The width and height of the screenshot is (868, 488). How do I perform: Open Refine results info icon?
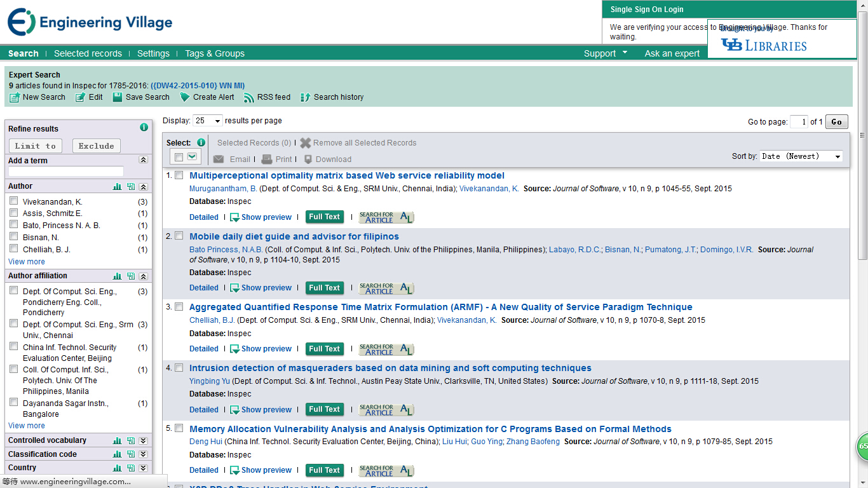144,128
